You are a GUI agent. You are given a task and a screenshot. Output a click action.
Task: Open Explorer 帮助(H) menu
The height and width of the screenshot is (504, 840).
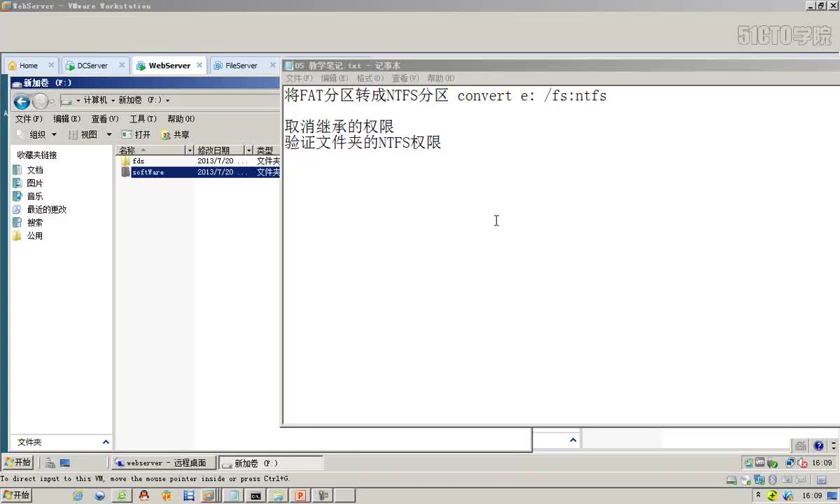pos(181,119)
